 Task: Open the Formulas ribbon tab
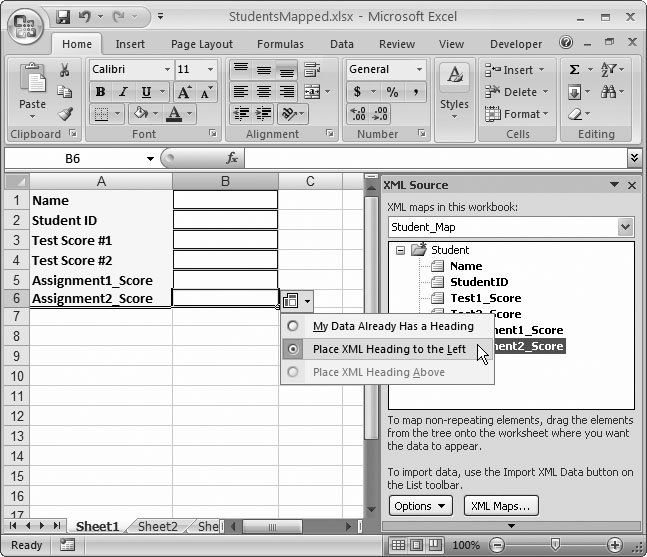(x=280, y=44)
